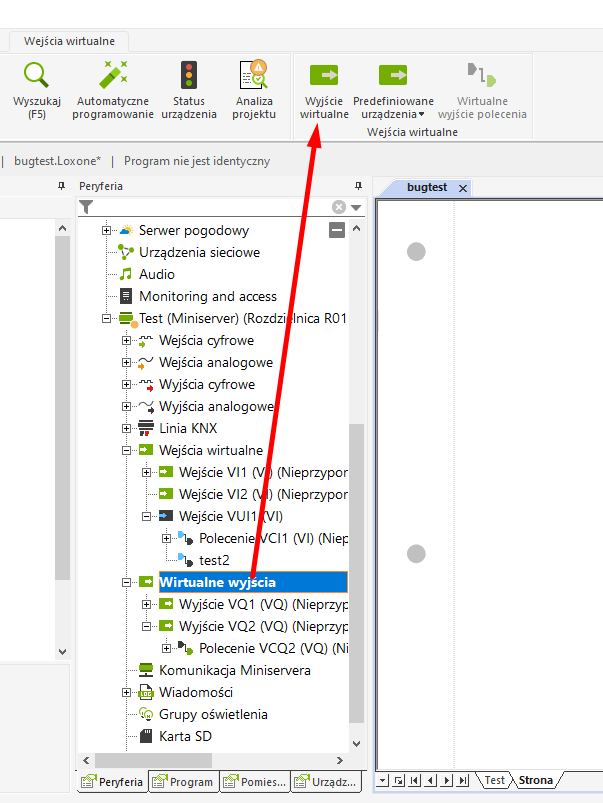The image size is (603, 803).
Task: Collapse the Wejścia wirtualne node
Action: tap(127, 451)
